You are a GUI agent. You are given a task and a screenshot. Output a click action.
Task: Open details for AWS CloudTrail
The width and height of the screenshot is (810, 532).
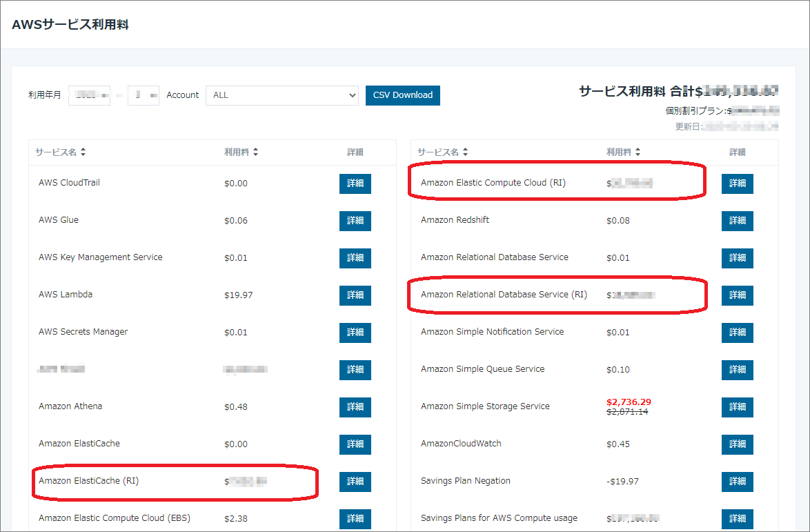click(x=355, y=184)
